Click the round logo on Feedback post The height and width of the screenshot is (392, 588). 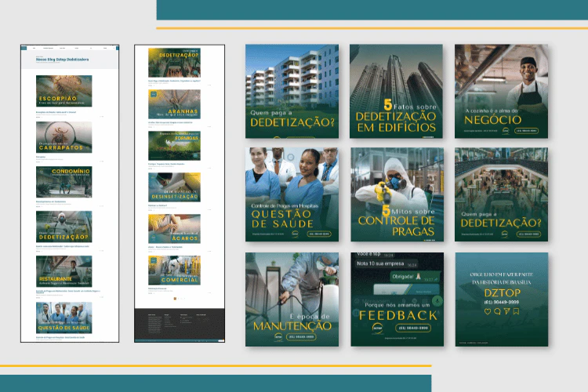378,329
